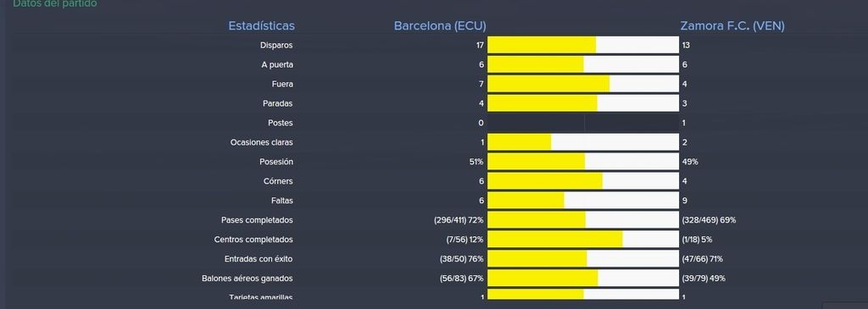Click the Ocasiones claras label
868x309 pixels.
(261, 142)
